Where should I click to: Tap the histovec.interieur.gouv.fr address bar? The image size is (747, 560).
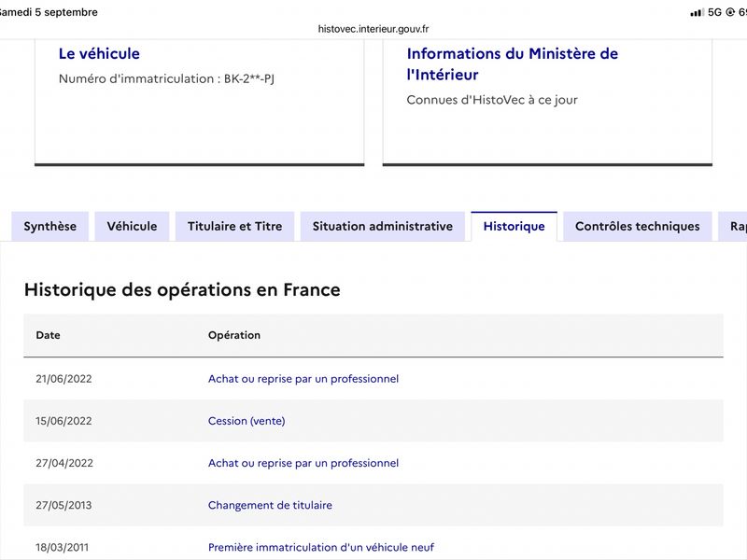373,29
